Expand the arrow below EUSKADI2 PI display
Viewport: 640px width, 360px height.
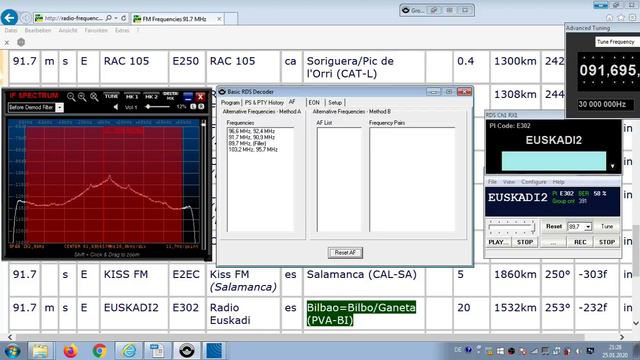pos(612,166)
